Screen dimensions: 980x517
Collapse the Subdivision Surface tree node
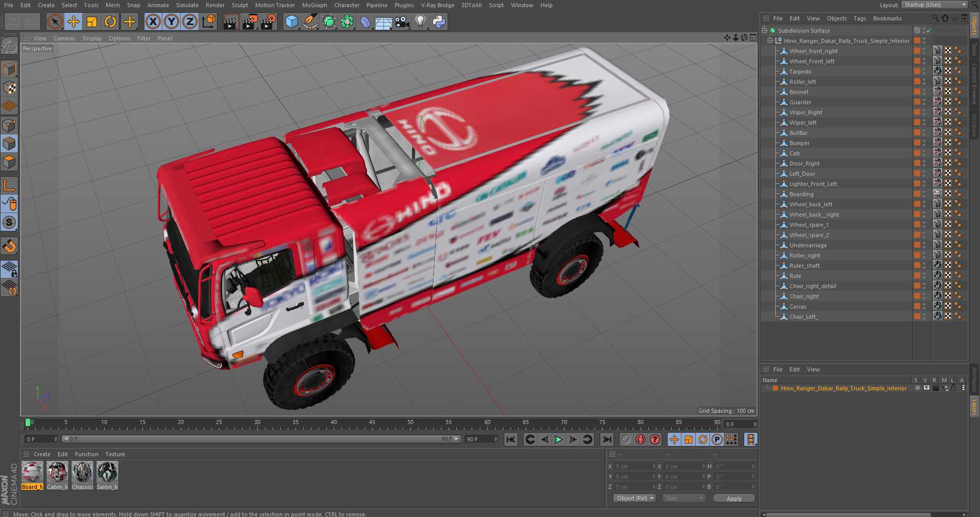(x=764, y=30)
